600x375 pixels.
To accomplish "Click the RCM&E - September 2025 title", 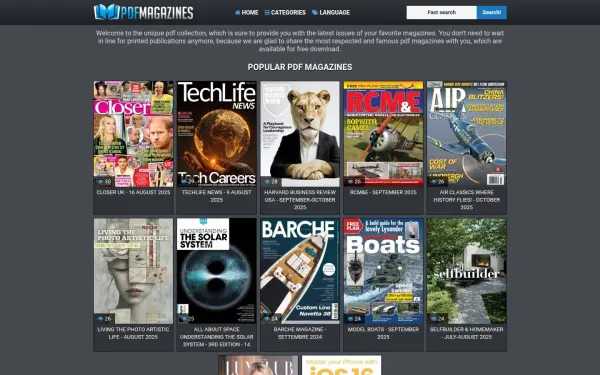I will coord(383,192).
